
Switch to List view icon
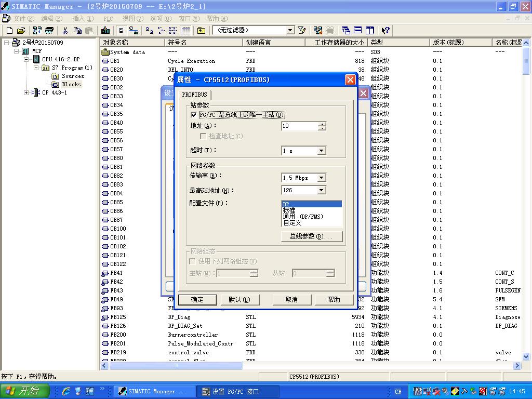(x=173, y=31)
